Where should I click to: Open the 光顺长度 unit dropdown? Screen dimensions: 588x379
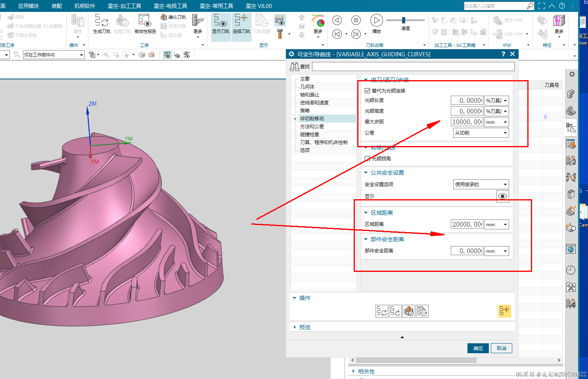pyautogui.click(x=496, y=100)
